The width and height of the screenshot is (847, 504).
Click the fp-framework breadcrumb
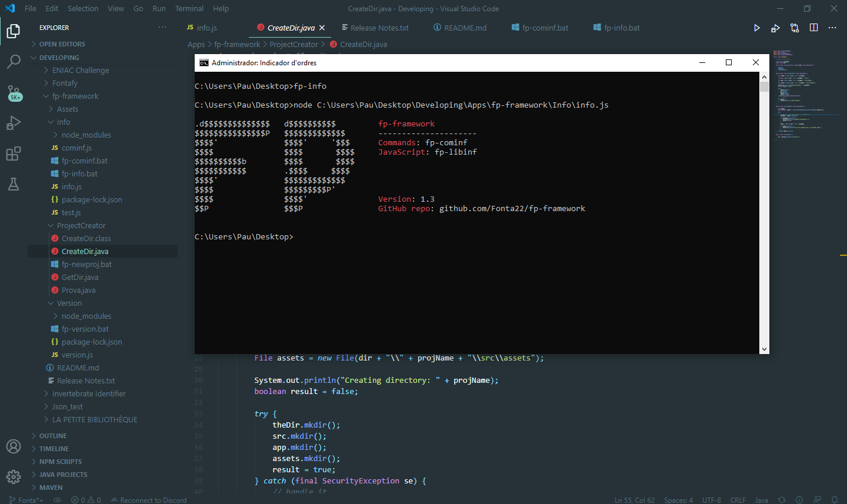[237, 44]
